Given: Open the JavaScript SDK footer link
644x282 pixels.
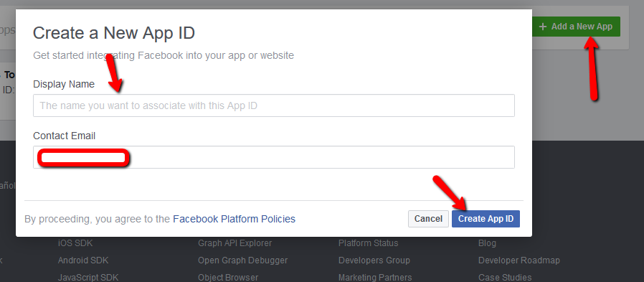Looking at the screenshot, I should [x=88, y=278].
